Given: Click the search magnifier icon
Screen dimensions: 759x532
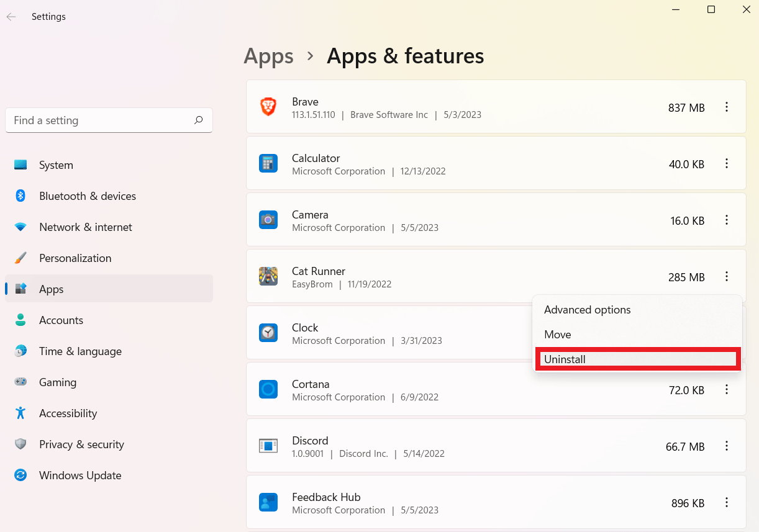Looking at the screenshot, I should click(x=199, y=120).
